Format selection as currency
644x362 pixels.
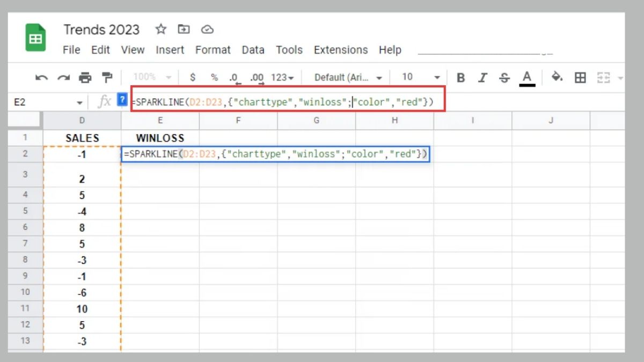coord(192,77)
